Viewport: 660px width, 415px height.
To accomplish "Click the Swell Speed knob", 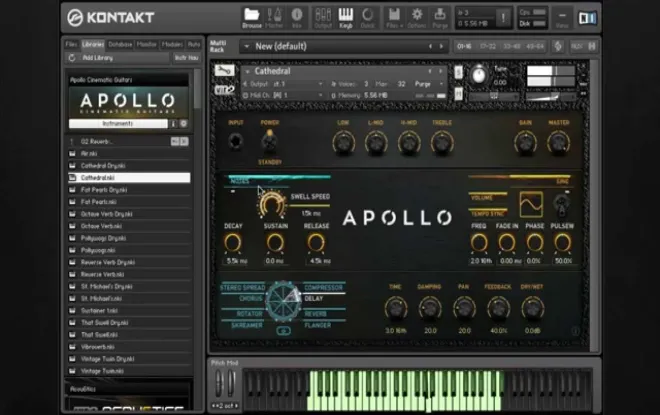I will point(271,203).
